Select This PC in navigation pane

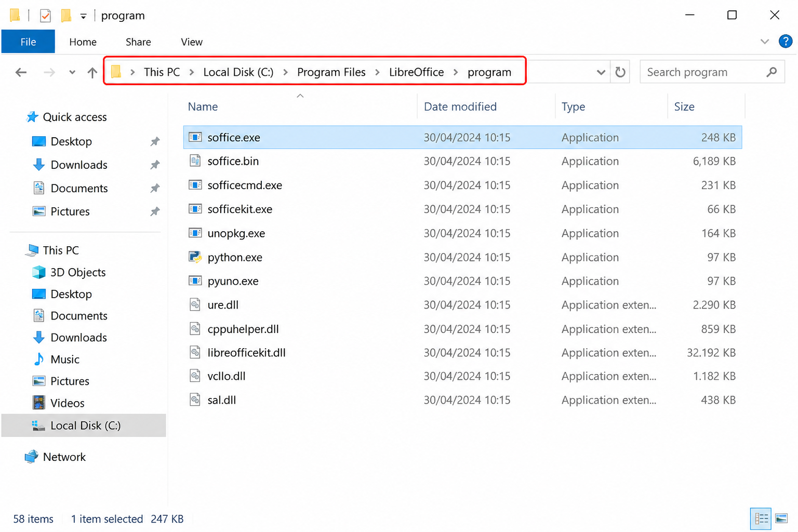(61, 250)
